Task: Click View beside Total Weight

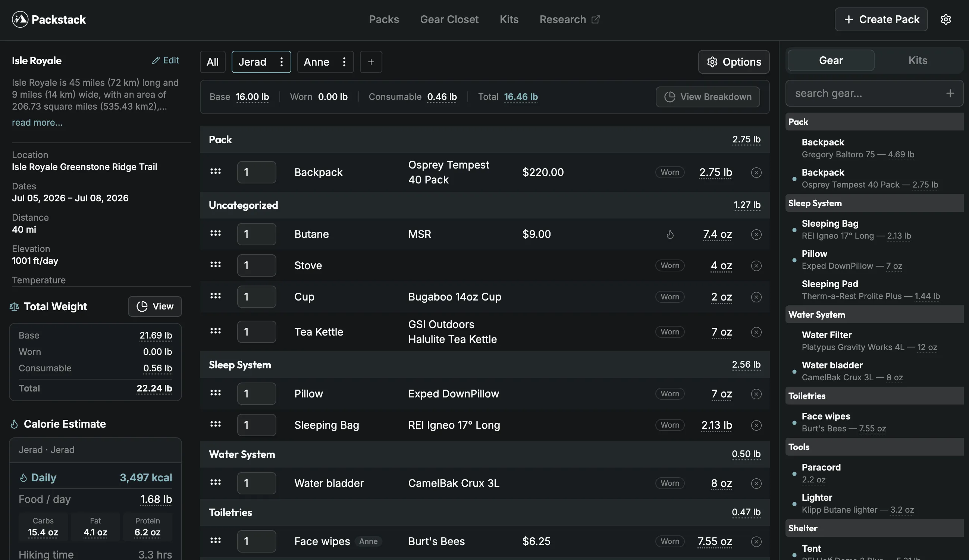Action: point(154,306)
